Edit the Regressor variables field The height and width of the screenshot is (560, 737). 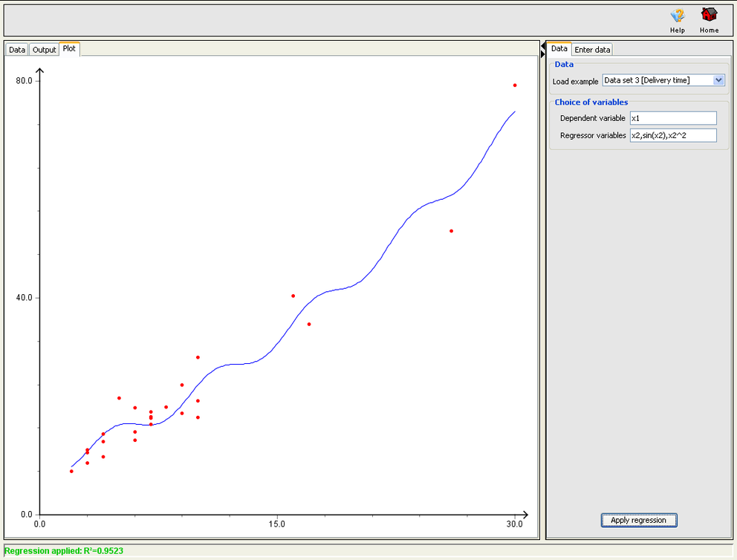(x=672, y=135)
